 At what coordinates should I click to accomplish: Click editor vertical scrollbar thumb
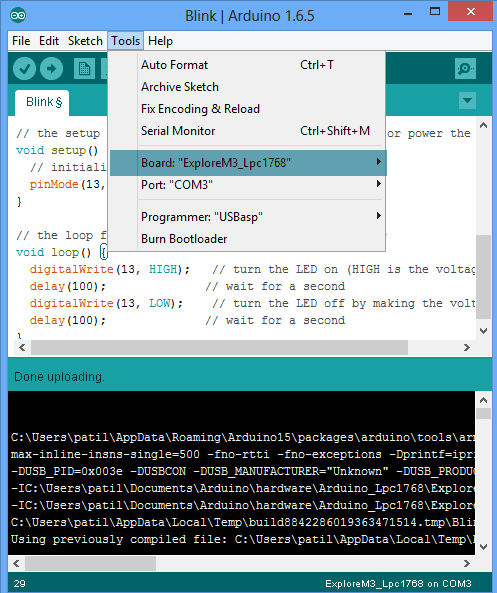(x=483, y=276)
